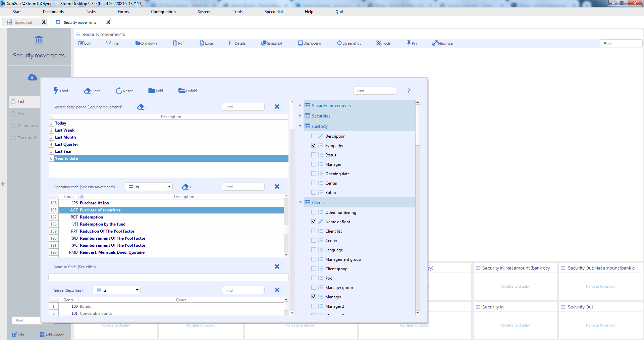The width and height of the screenshot is (644, 341).
Task: Check the Language checkbox
Action: pos(314,250)
